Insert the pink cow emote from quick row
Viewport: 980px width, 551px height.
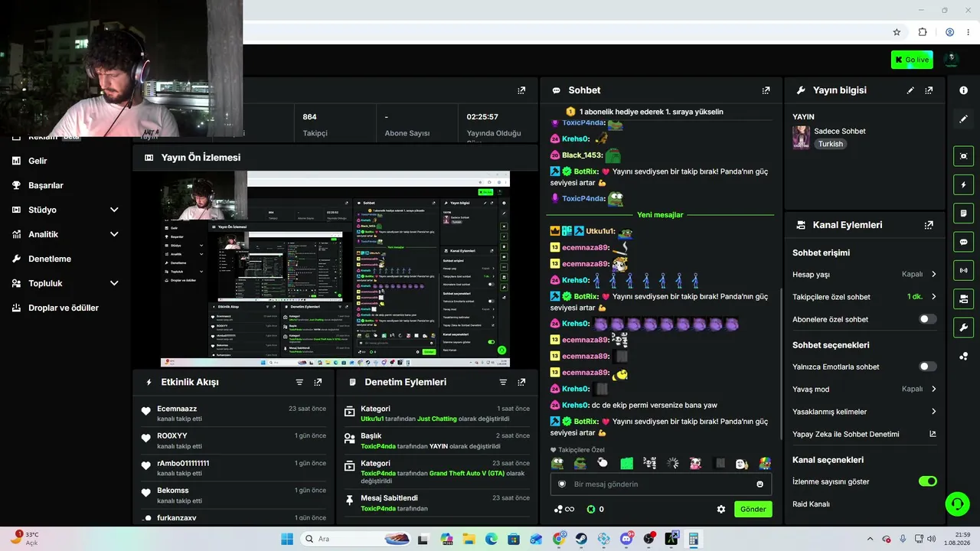pos(695,463)
